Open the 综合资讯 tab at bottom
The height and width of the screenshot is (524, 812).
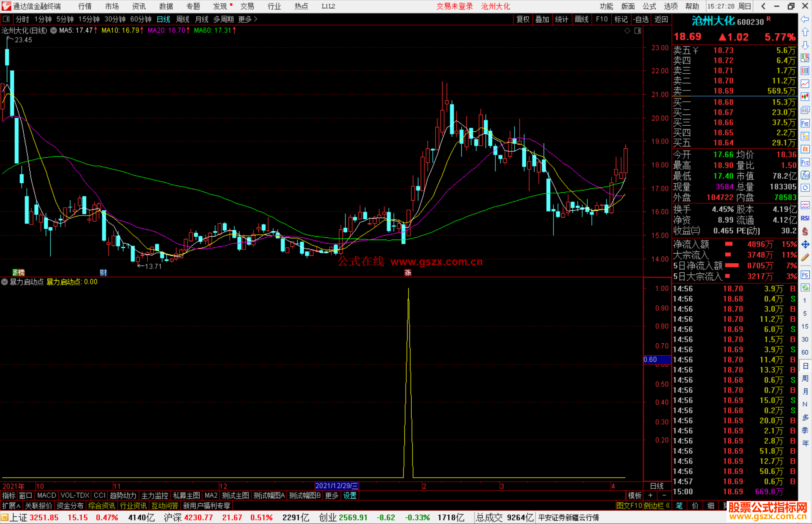coord(101,506)
